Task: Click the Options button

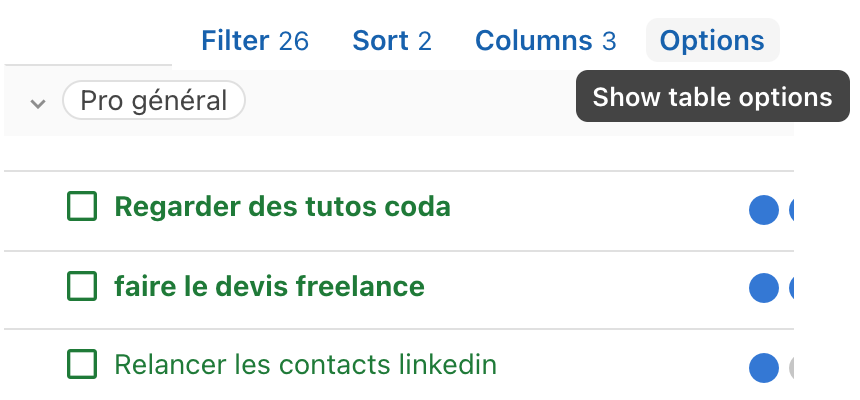Action: pos(712,41)
